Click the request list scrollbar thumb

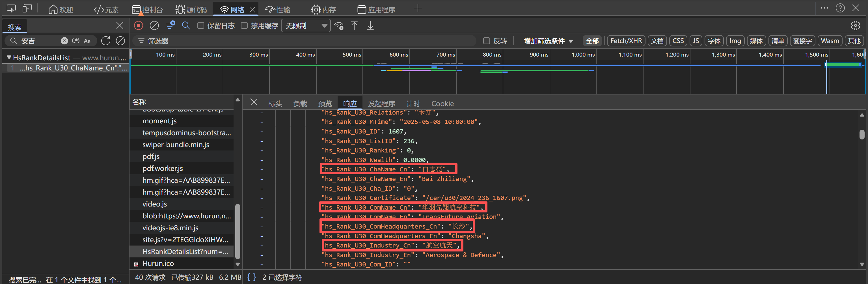[x=237, y=231]
